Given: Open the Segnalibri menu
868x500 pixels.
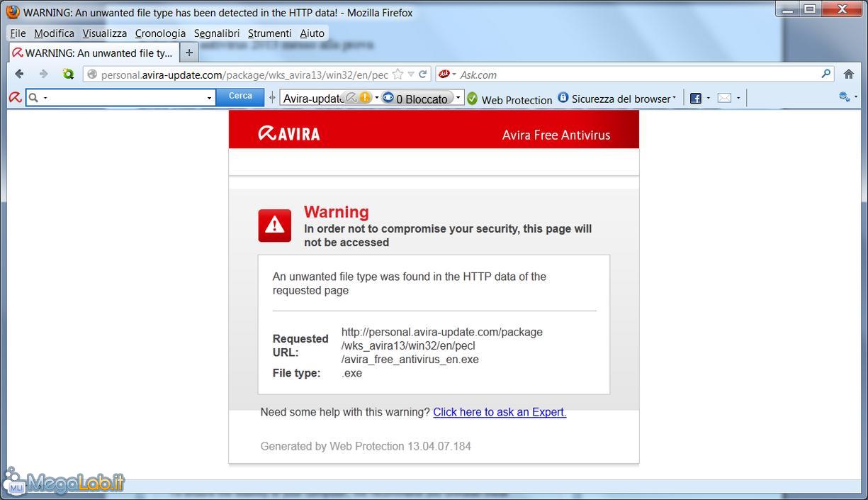Looking at the screenshot, I should pos(217,33).
